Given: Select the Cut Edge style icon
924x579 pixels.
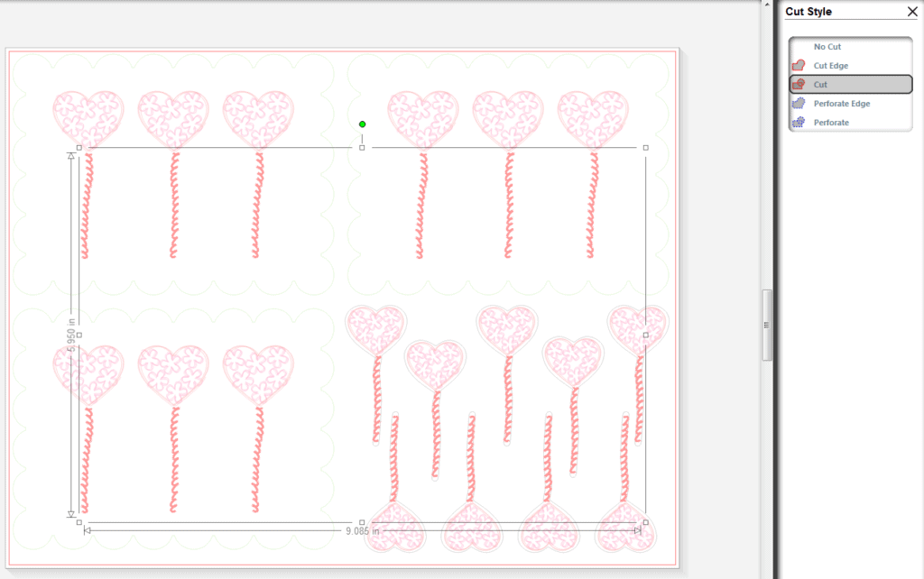Looking at the screenshot, I should tap(799, 66).
